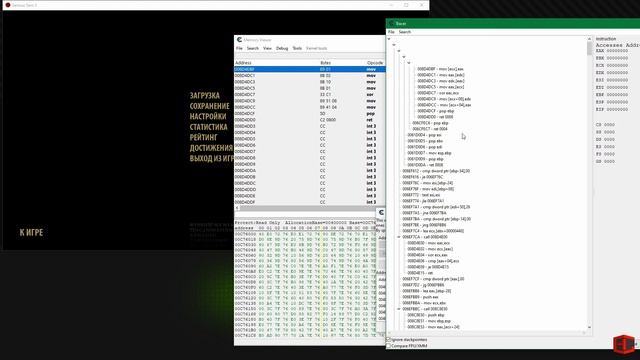Collapse the 006EF7CA call node in Tracer
The image size is (640, 360).
coord(399,237)
